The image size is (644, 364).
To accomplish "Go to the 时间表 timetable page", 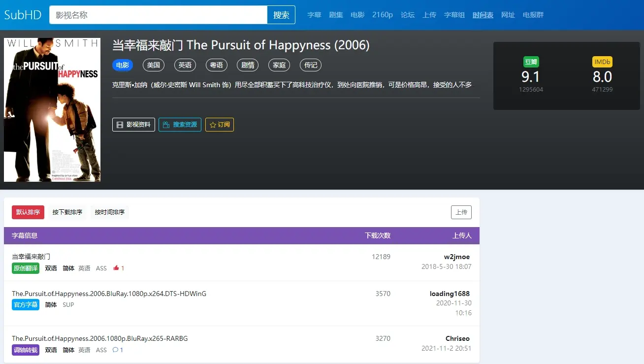I will click(x=483, y=15).
